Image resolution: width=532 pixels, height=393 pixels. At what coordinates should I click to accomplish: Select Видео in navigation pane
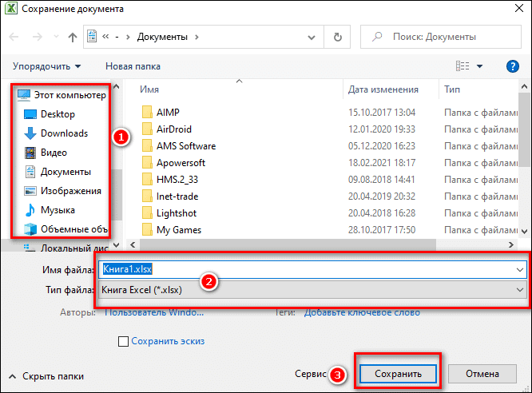pyautogui.click(x=46, y=153)
